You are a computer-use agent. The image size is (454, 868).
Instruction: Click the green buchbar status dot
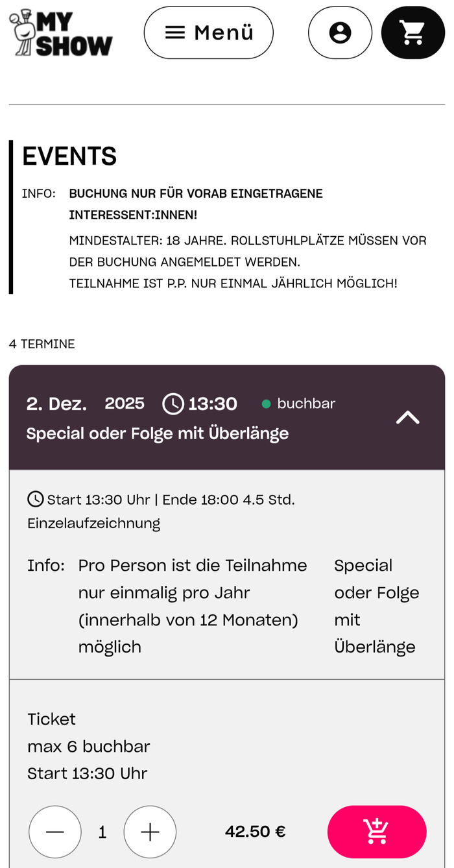pyautogui.click(x=266, y=404)
